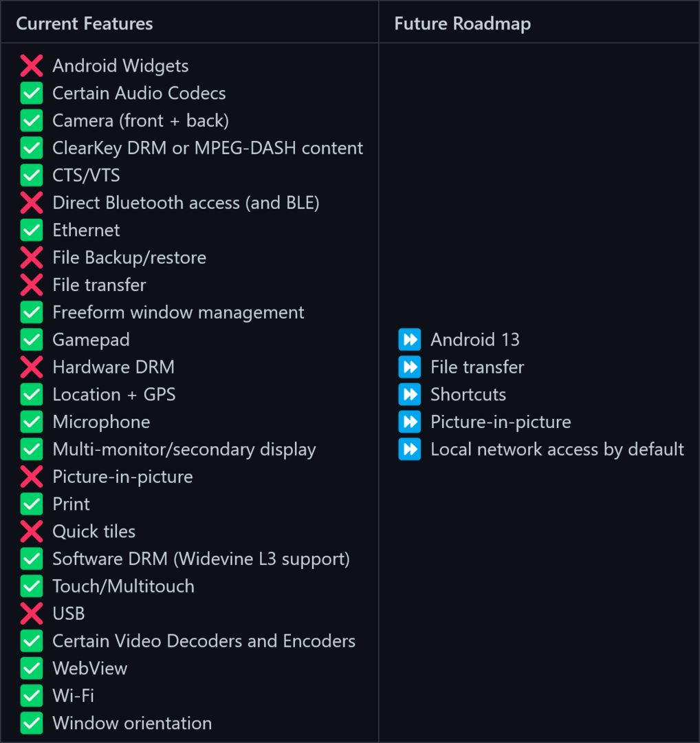Click the Multi-monitor/secondary display entry
This screenshot has height=743, width=700.
tap(184, 450)
